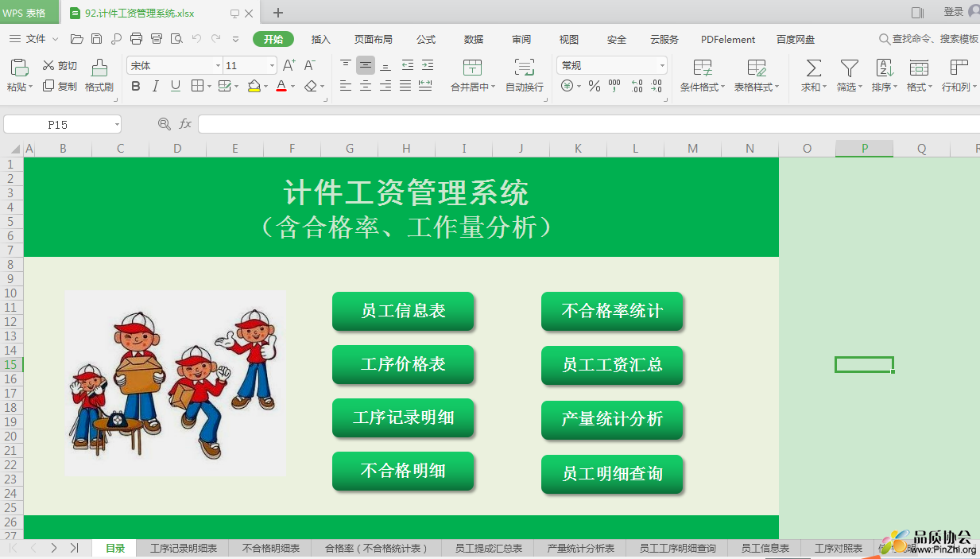Switch to the 公式 ribbon tab
980x559 pixels.
(426, 39)
